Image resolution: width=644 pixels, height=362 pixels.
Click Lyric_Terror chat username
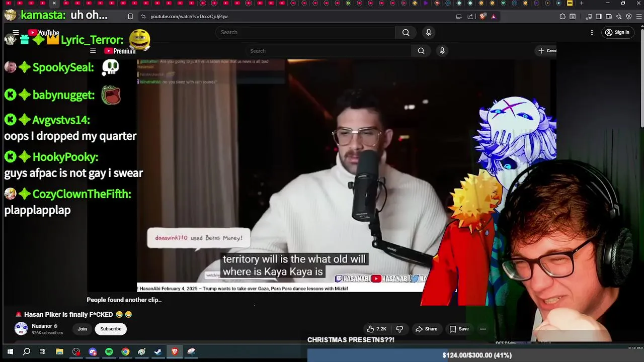(92, 40)
